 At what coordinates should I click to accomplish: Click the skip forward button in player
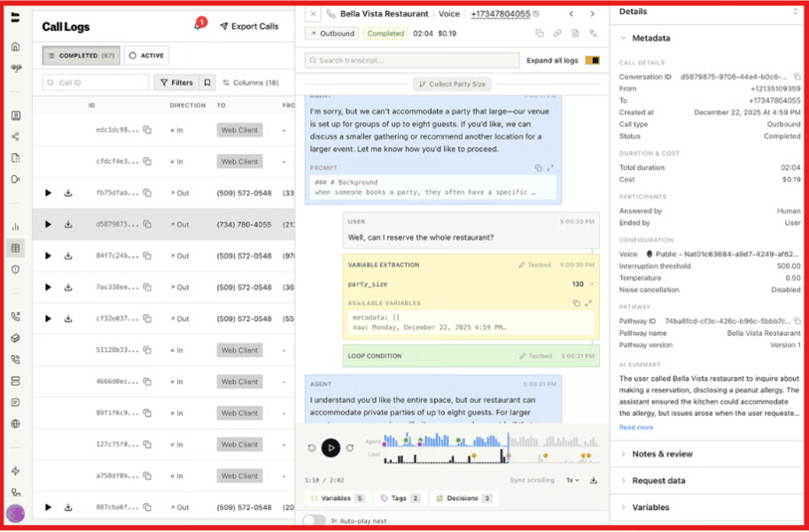(350, 447)
